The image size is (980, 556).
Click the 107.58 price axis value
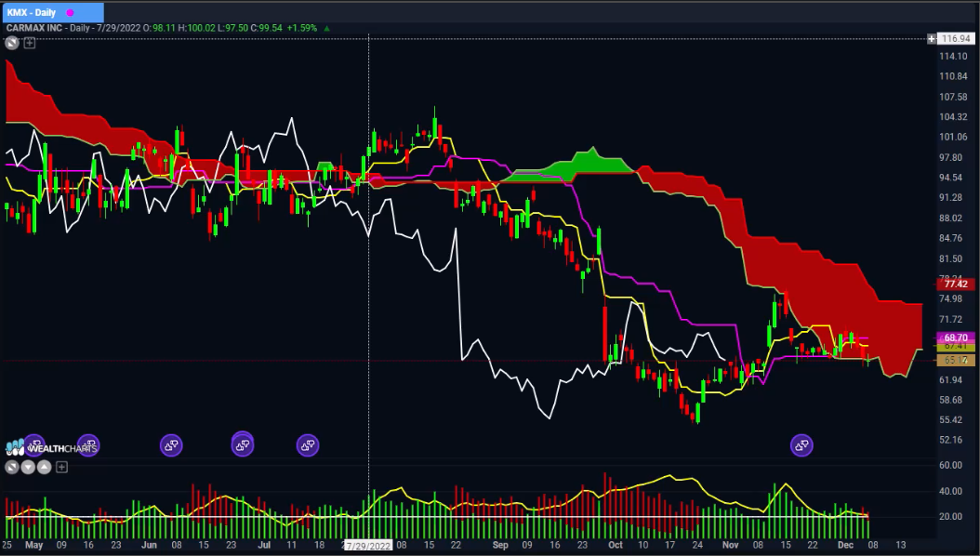point(953,97)
